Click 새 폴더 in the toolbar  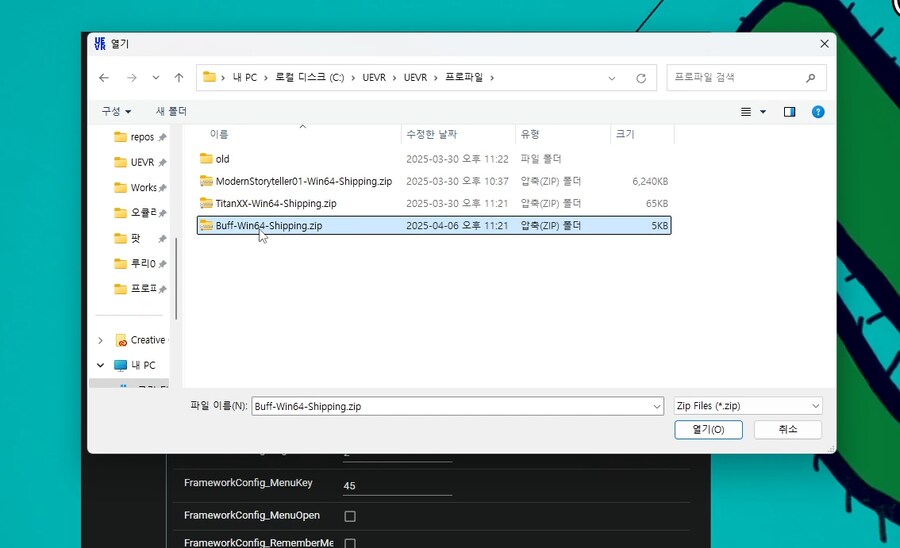click(x=171, y=111)
